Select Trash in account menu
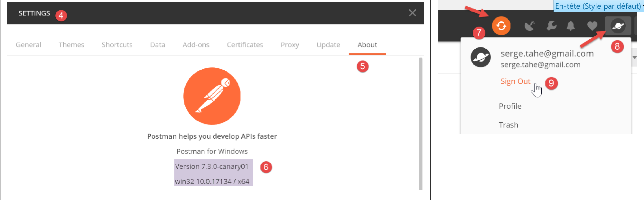This screenshot has height=200, width=644. click(x=508, y=125)
